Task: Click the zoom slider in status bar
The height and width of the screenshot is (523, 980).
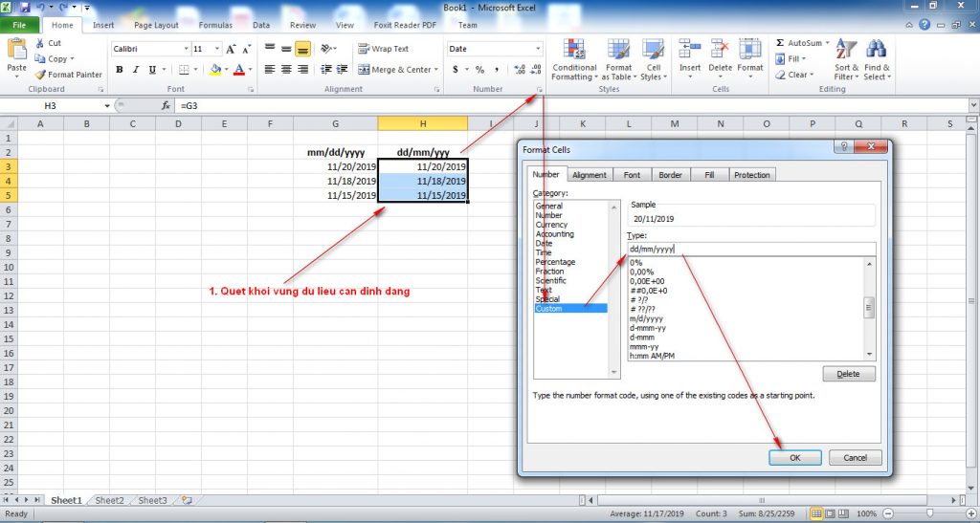Action: pyautogui.click(x=929, y=513)
